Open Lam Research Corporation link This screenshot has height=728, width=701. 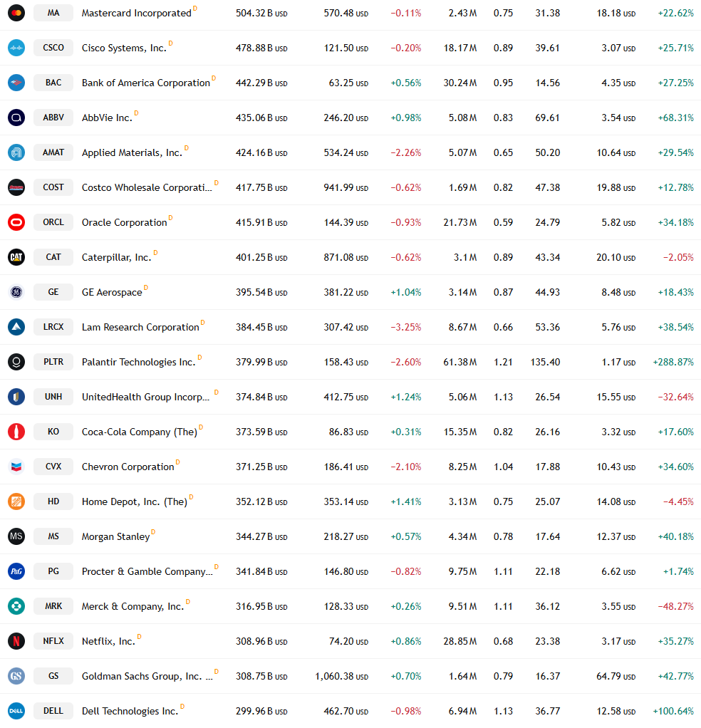(140, 327)
